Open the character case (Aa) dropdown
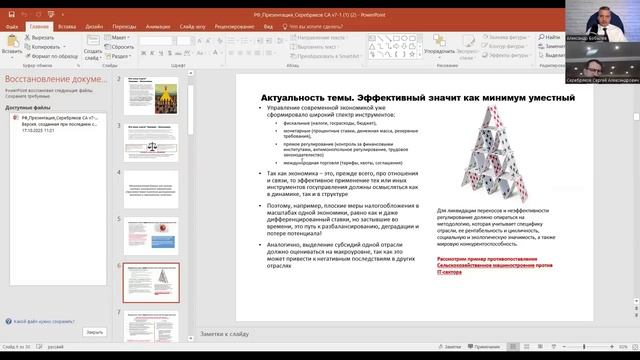 click(200, 53)
